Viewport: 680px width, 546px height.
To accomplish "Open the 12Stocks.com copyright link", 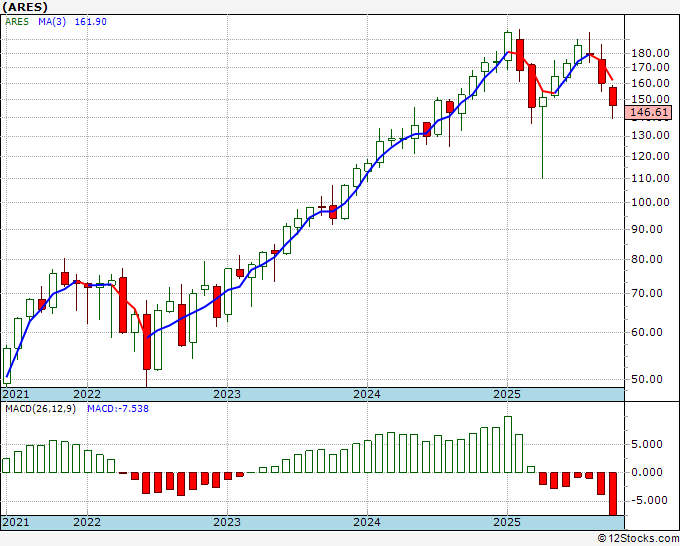I will point(638,539).
